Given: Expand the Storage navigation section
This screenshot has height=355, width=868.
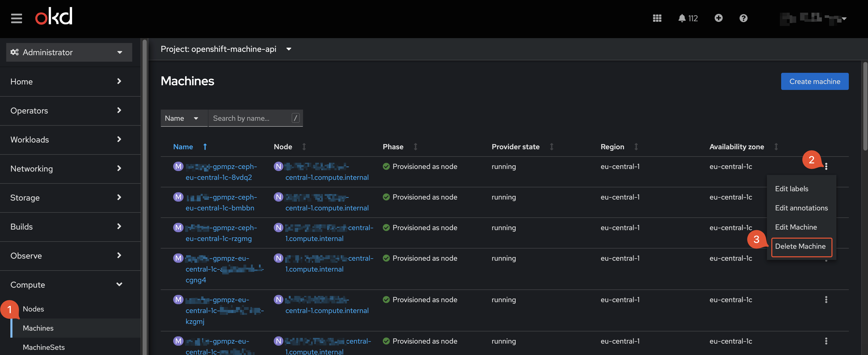Looking at the screenshot, I should coord(70,197).
